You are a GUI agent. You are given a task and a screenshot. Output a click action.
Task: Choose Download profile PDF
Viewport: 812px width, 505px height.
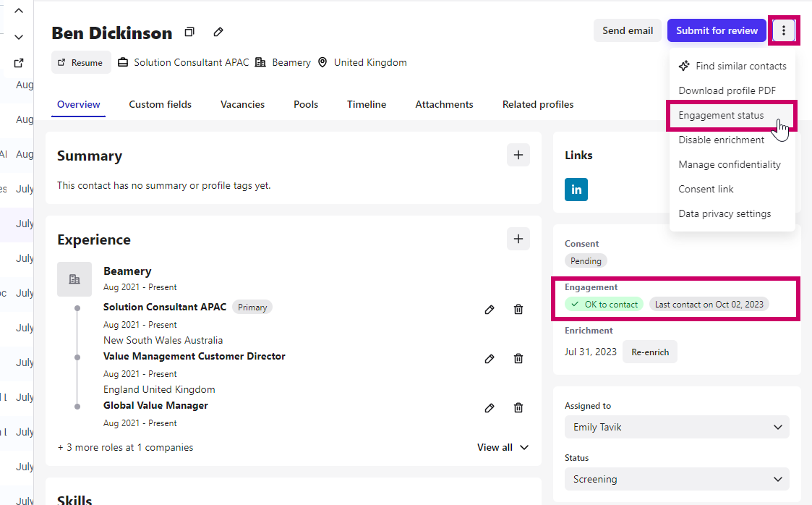(x=727, y=90)
